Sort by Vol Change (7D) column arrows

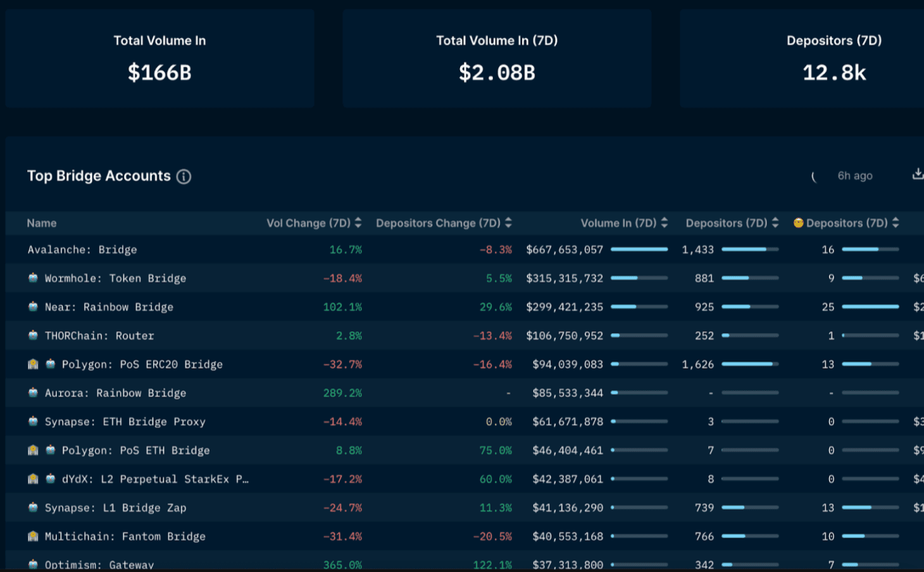(x=358, y=223)
